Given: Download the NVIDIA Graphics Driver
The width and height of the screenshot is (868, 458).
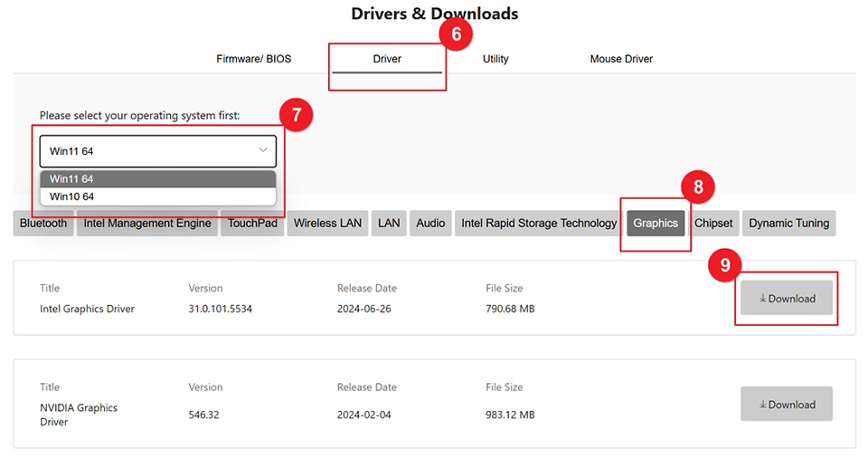Looking at the screenshot, I should (x=787, y=405).
